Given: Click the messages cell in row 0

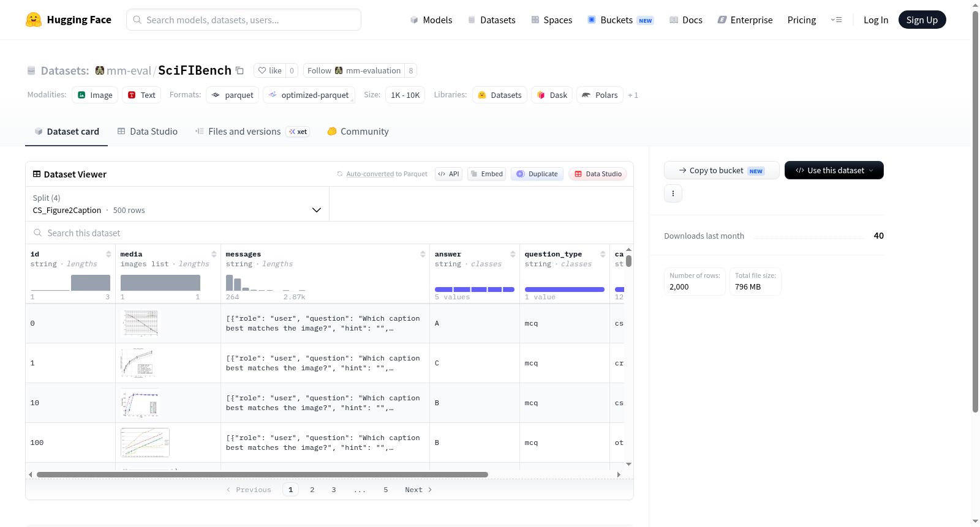Looking at the screenshot, I should pyautogui.click(x=325, y=323).
